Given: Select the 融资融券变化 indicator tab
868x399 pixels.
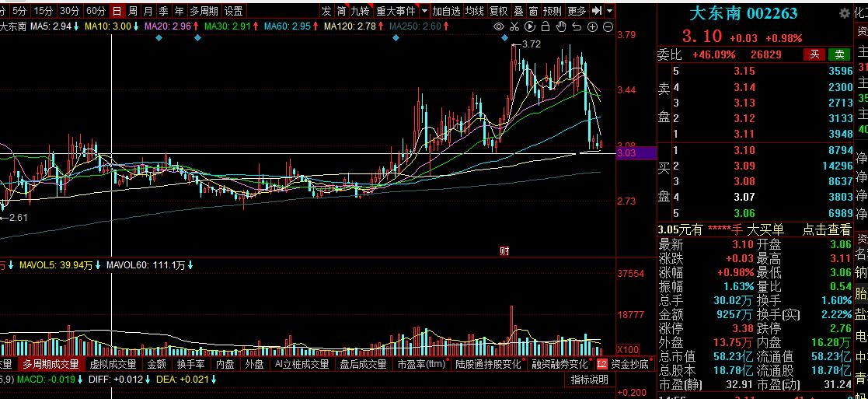Looking at the screenshot, I should [x=560, y=364].
